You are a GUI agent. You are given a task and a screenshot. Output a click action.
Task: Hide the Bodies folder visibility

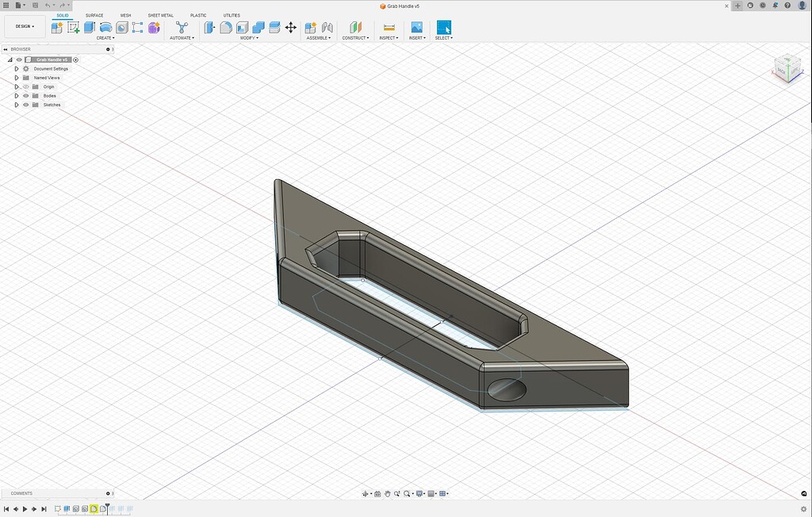pos(26,96)
